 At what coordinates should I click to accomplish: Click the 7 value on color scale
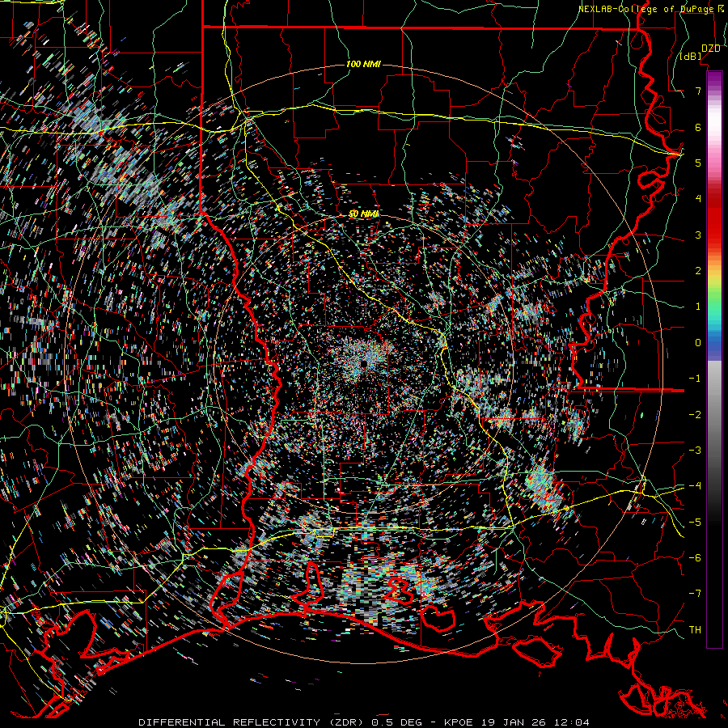[698, 91]
